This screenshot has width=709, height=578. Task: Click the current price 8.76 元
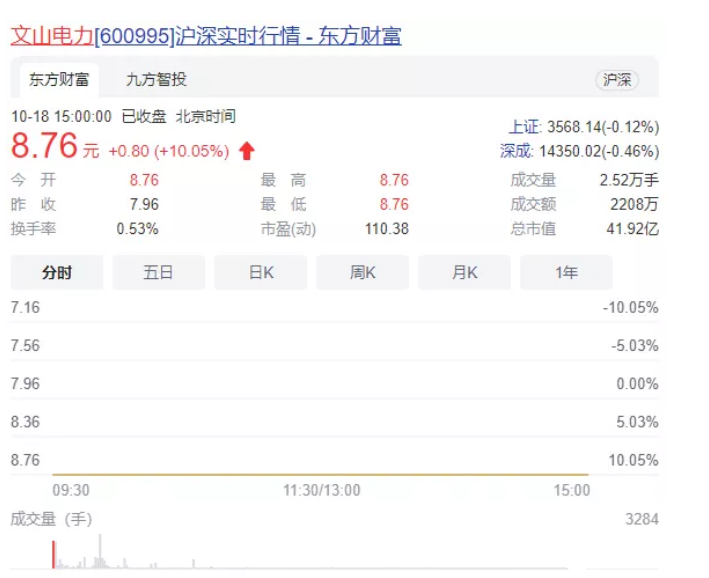(55, 146)
